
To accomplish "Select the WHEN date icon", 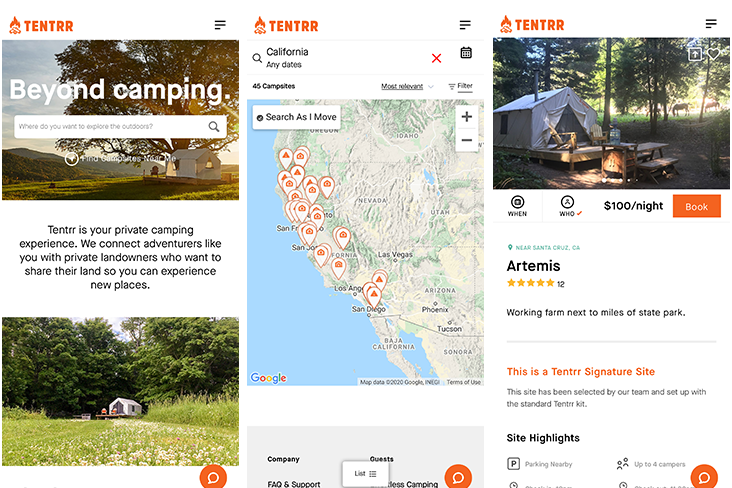I will point(517,206).
